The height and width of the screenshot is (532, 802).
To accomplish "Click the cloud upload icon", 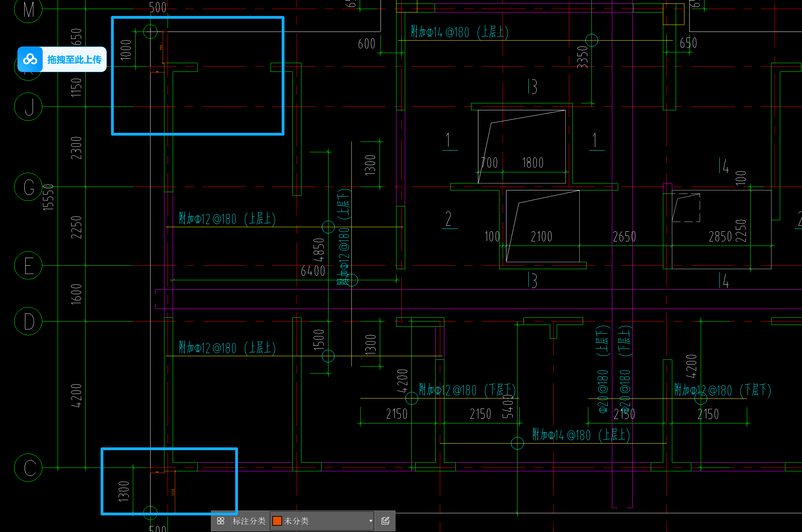I will [x=30, y=60].
